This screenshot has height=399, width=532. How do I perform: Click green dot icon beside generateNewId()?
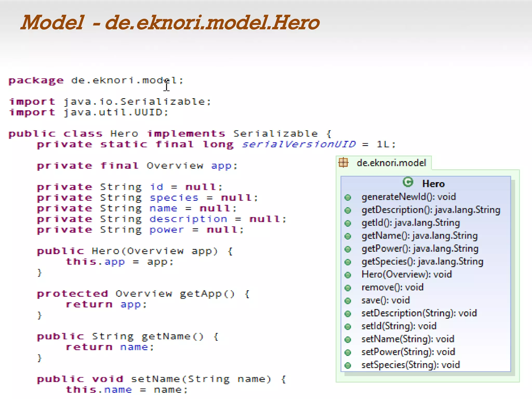pyautogui.click(x=348, y=197)
